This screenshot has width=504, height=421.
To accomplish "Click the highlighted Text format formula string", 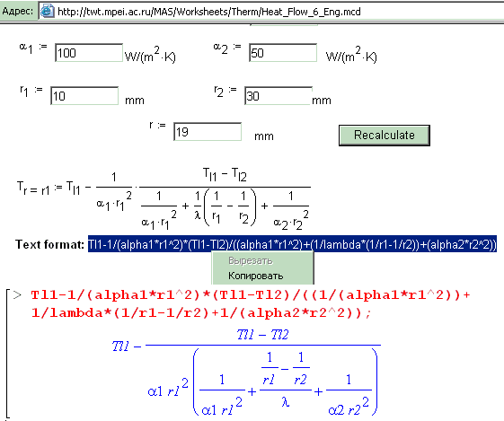I will click(292, 245).
